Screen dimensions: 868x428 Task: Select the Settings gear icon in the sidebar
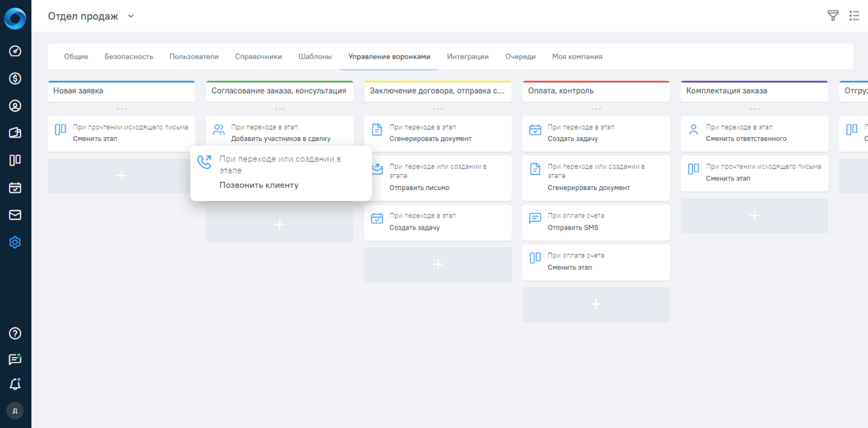click(x=15, y=242)
